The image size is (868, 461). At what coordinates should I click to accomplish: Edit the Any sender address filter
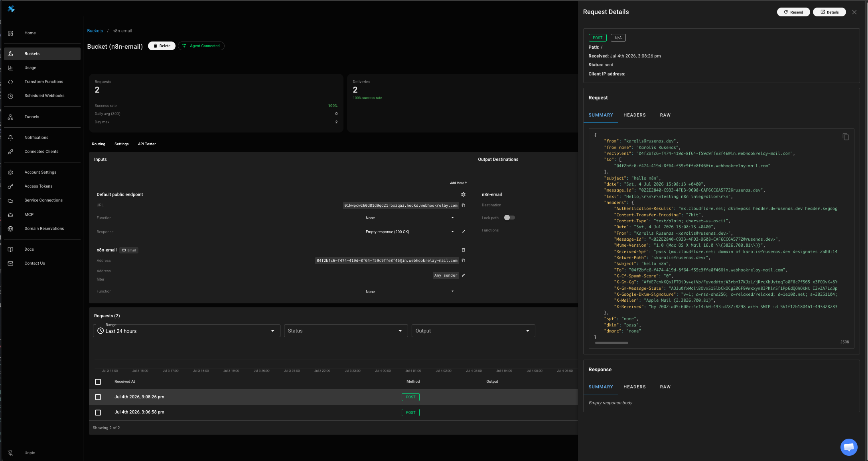coord(463,275)
